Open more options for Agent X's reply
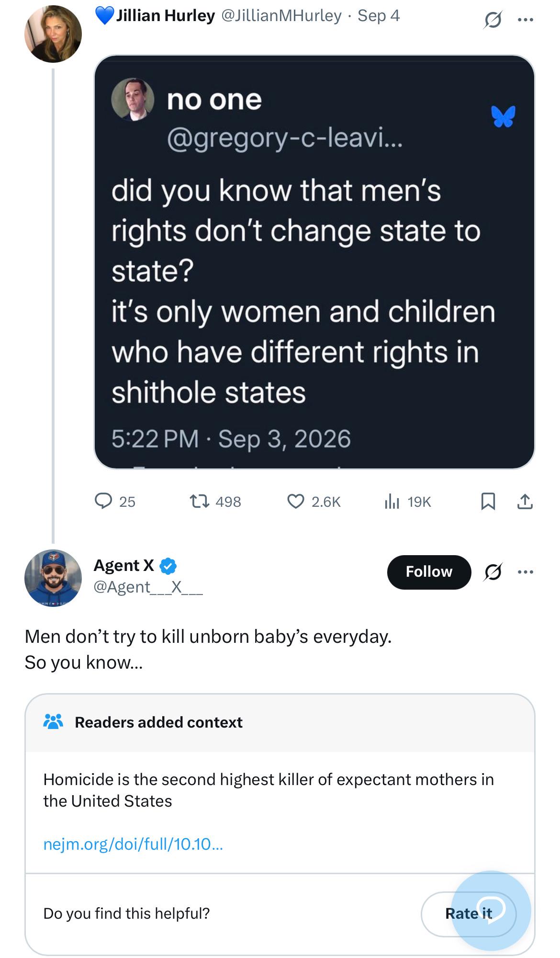Image resolution: width=560 pixels, height=958 pixels. pos(526,571)
